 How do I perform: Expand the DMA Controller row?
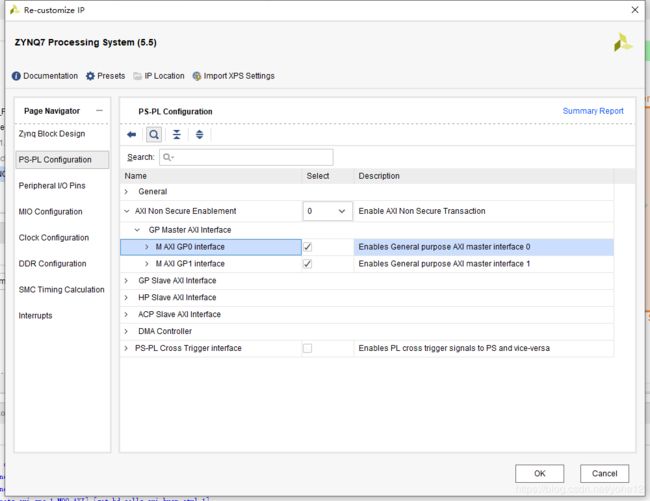point(126,332)
